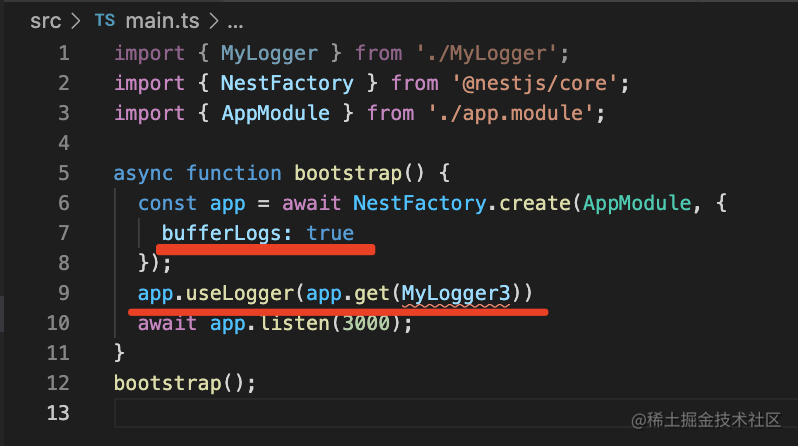This screenshot has width=798, height=446.
Task: Click 'NestFactory' import on line 2
Action: (287, 83)
